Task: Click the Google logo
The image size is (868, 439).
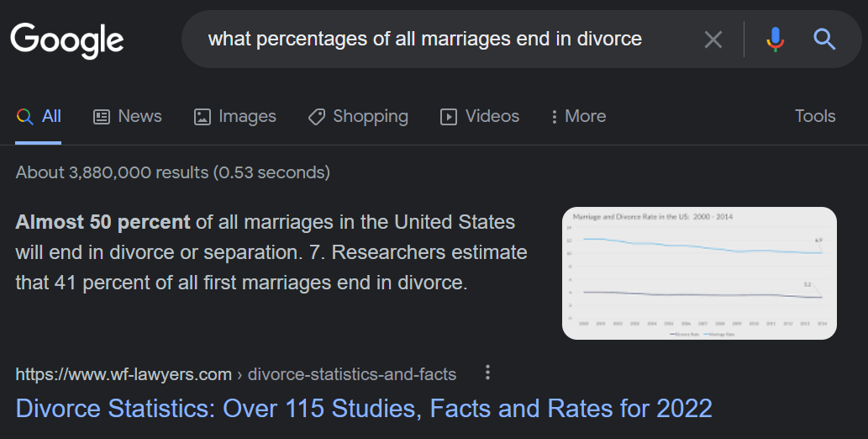Action: tap(67, 40)
